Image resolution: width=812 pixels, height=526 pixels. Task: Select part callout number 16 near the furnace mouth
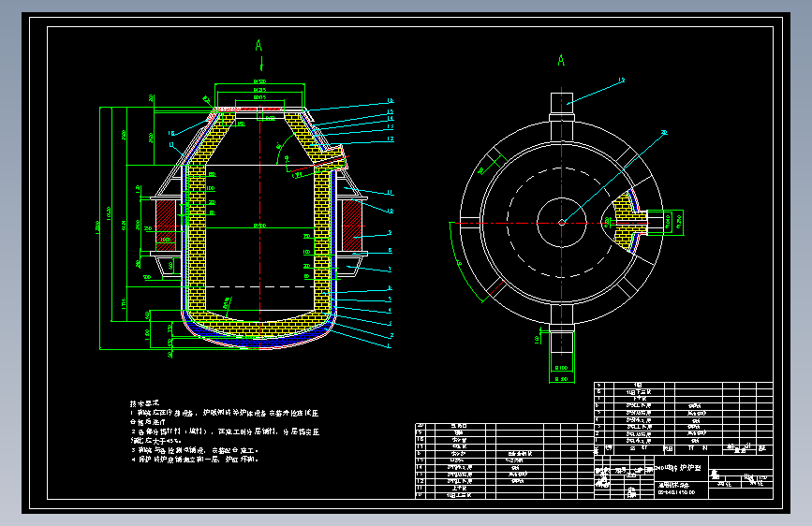click(x=391, y=101)
